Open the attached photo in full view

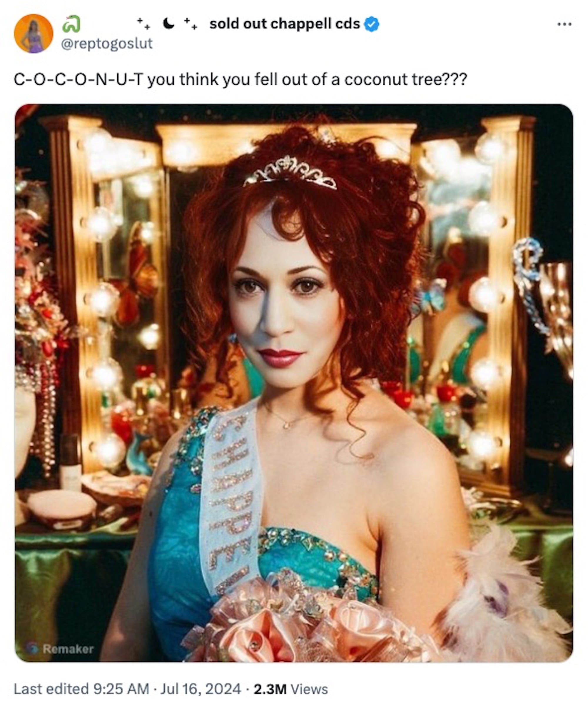(x=294, y=383)
